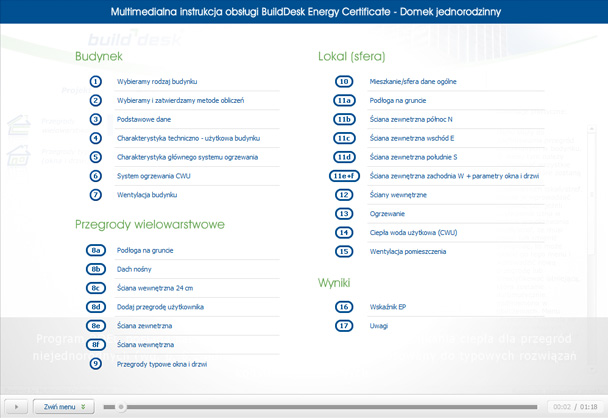Go to 'Wentylacja budynku' chapter
The height and width of the screenshot is (418, 608).
pyautogui.click(x=147, y=195)
